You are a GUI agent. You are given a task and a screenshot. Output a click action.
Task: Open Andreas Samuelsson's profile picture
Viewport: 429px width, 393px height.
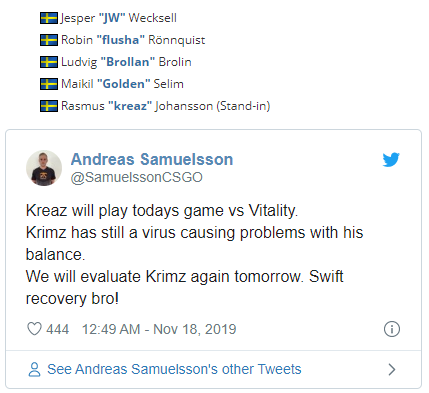44,168
